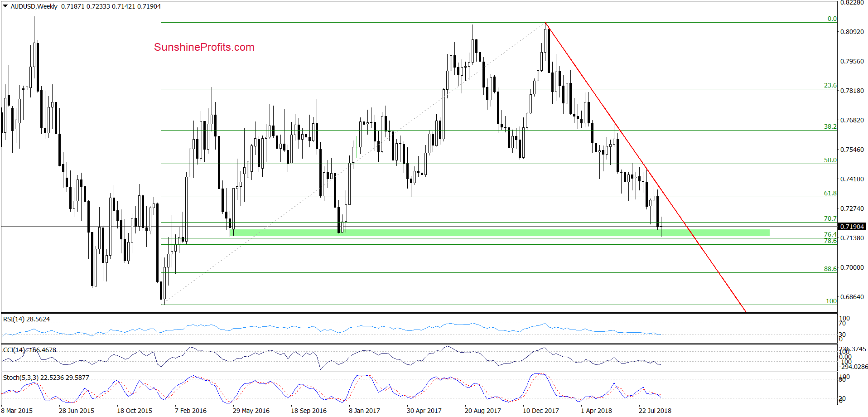Click the 0.70000 price axis label
868x417 pixels.
852,267
